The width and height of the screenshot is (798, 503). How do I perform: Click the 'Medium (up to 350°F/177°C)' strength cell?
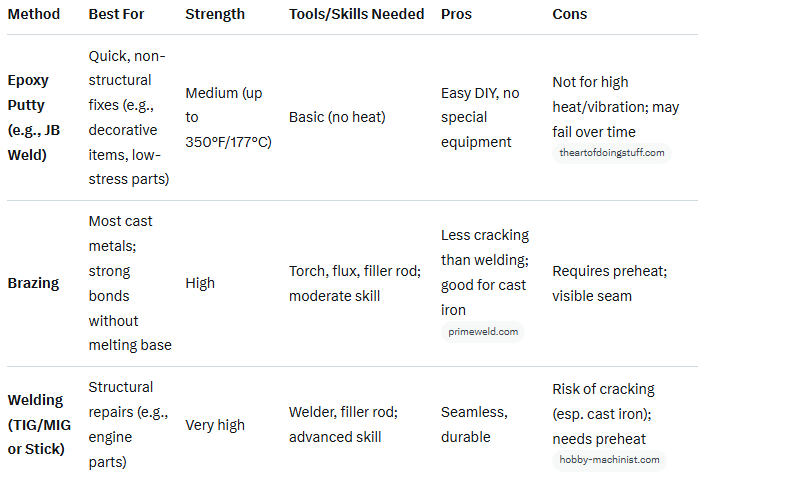point(229,117)
